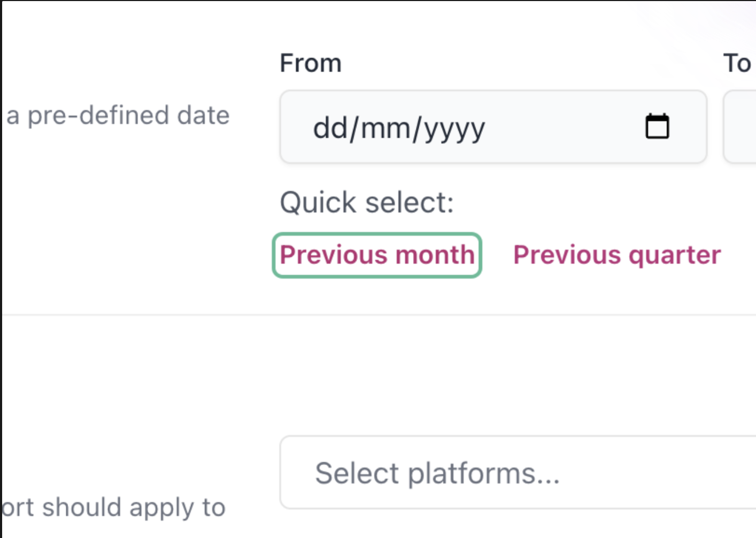Open the calendar picker in From field

657,127
